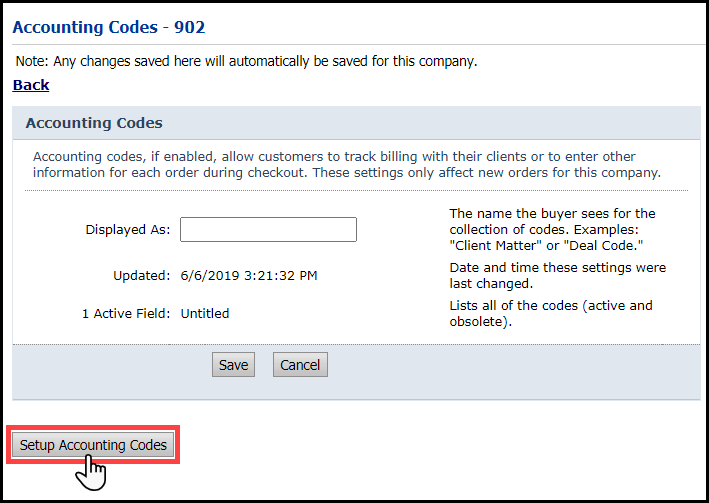Click the "Accounting Codes - 902" page title
709x503 pixels.
[x=108, y=27]
